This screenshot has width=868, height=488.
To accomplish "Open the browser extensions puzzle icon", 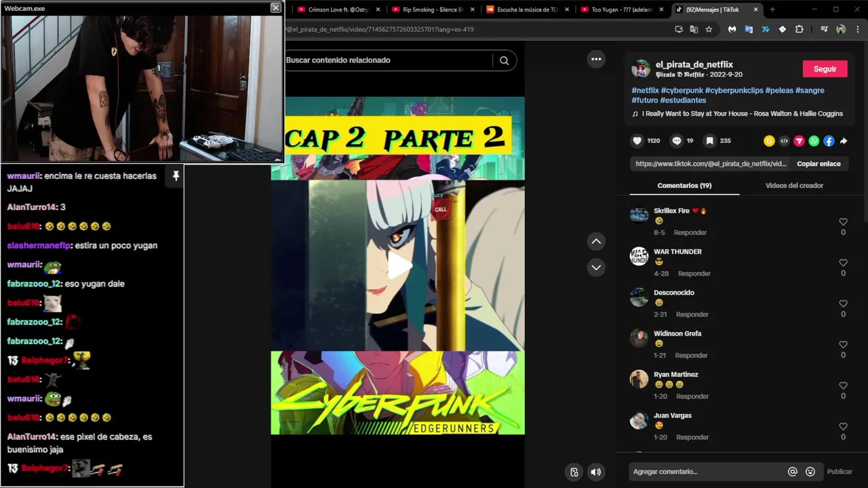I will click(799, 29).
